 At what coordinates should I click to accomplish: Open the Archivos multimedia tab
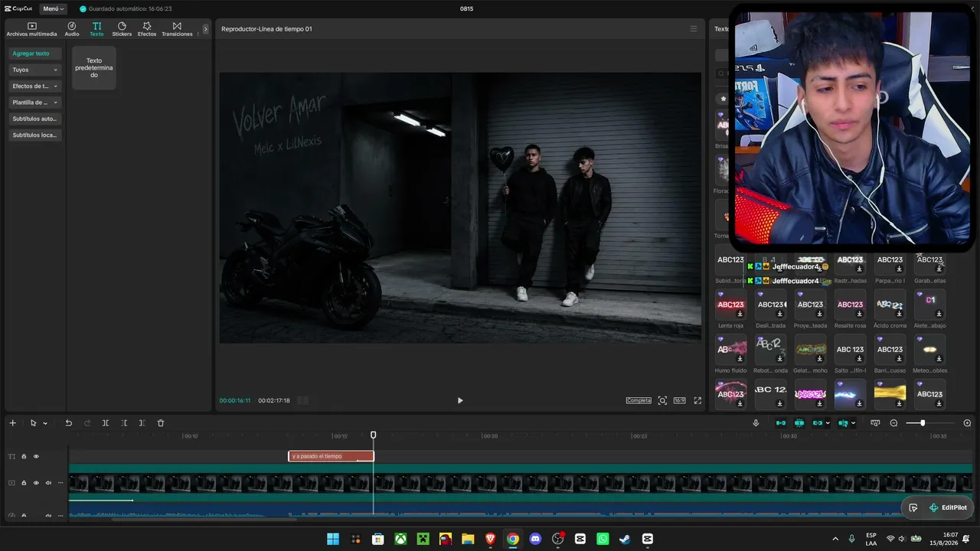click(31, 29)
